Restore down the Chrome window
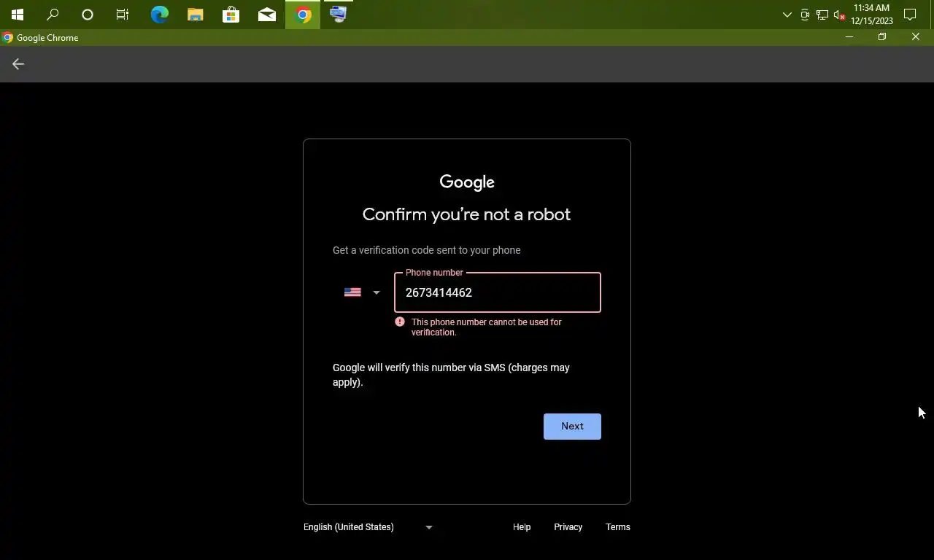This screenshot has height=560, width=934. click(x=882, y=37)
